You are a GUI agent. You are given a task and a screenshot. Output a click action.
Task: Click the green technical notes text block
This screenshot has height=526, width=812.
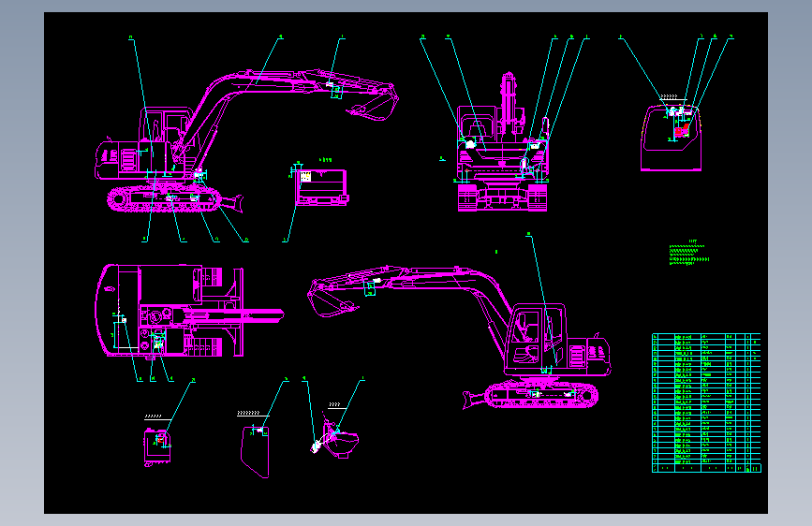(689, 253)
